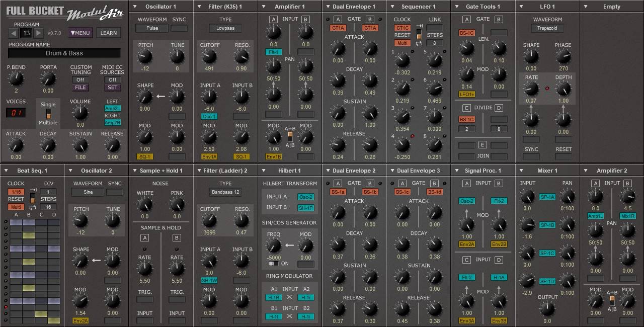The width and height of the screenshot is (644, 327).
Task: Toggle the Hilbert sin/cos generator ON switch
Action: click(273, 264)
